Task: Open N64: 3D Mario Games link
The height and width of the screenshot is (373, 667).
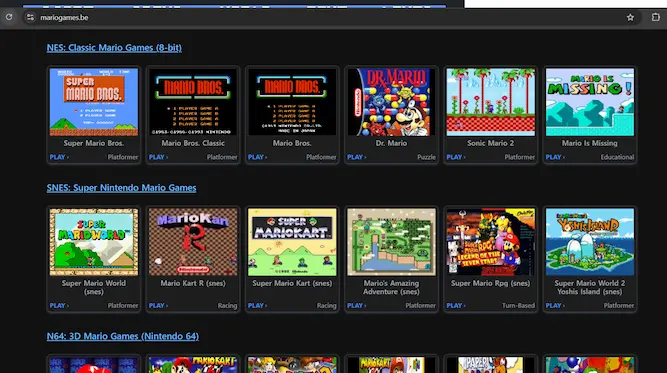Action: pos(123,336)
